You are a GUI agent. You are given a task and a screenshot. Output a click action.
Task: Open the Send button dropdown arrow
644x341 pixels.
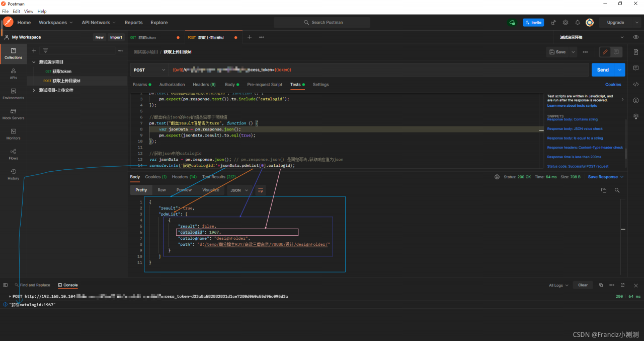[620, 70]
